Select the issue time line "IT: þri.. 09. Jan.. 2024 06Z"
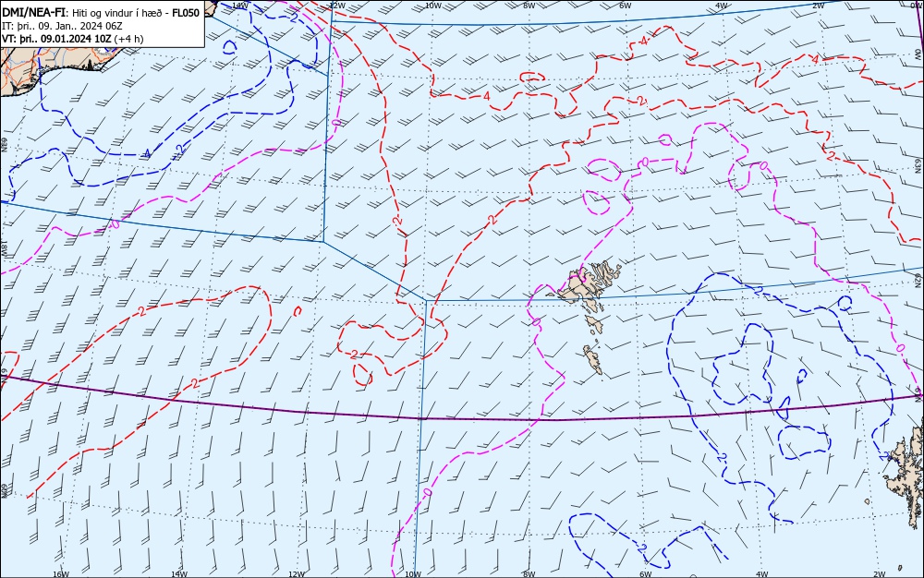Image resolution: width=924 pixels, height=578 pixels. (x=63, y=26)
